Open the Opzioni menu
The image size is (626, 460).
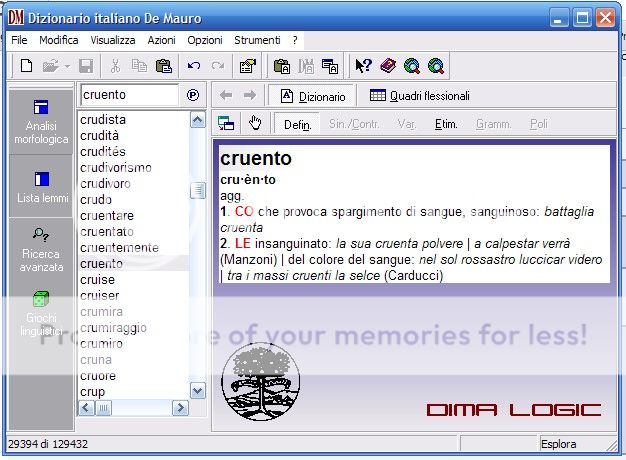[x=205, y=40]
